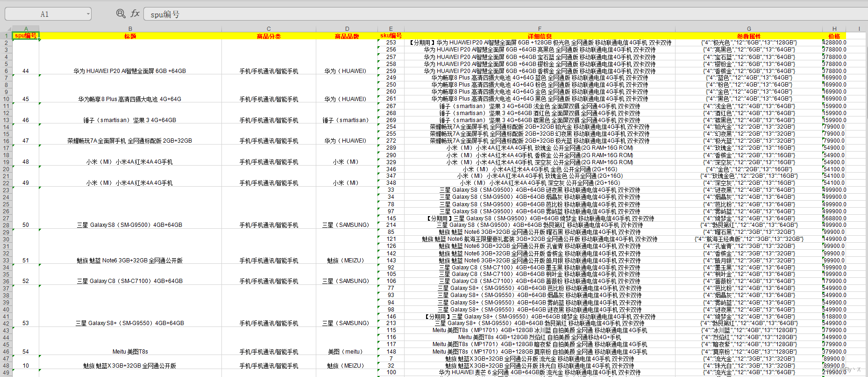Select 商品分类 cell in the 锤子 smartisan row

pyautogui.click(x=269, y=113)
